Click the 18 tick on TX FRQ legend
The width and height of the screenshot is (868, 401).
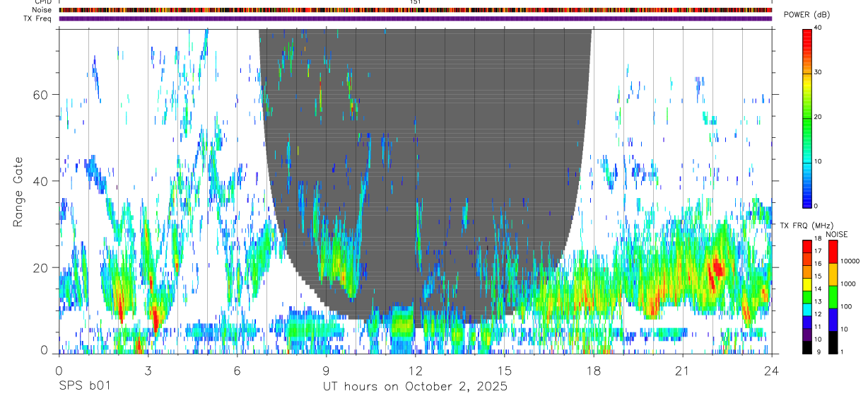coord(818,240)
